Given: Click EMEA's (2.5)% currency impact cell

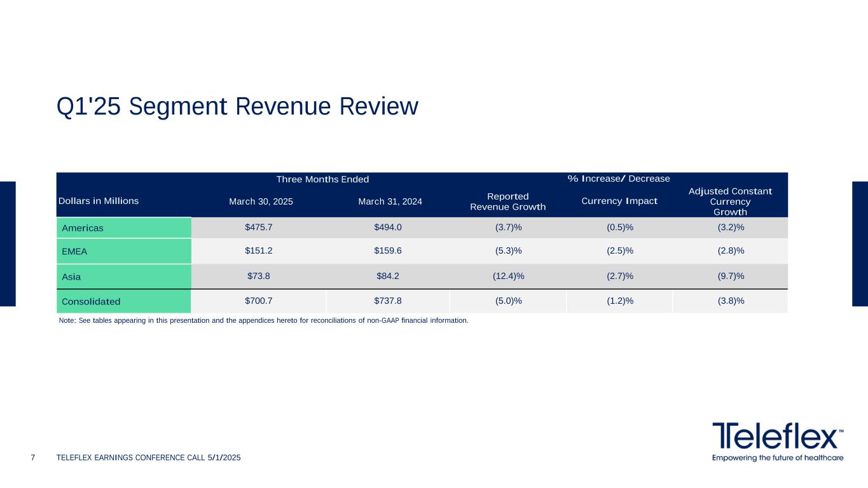Looking at the screenshot, I should pyautogui.click(x=619, y=250).
